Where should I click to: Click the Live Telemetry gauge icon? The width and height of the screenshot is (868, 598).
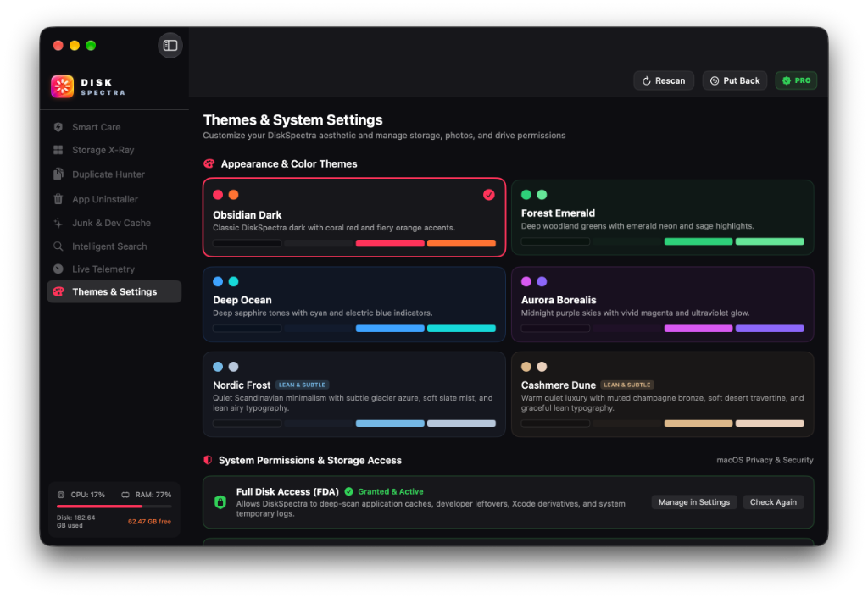pyautogui.click(x=58, y=269)
